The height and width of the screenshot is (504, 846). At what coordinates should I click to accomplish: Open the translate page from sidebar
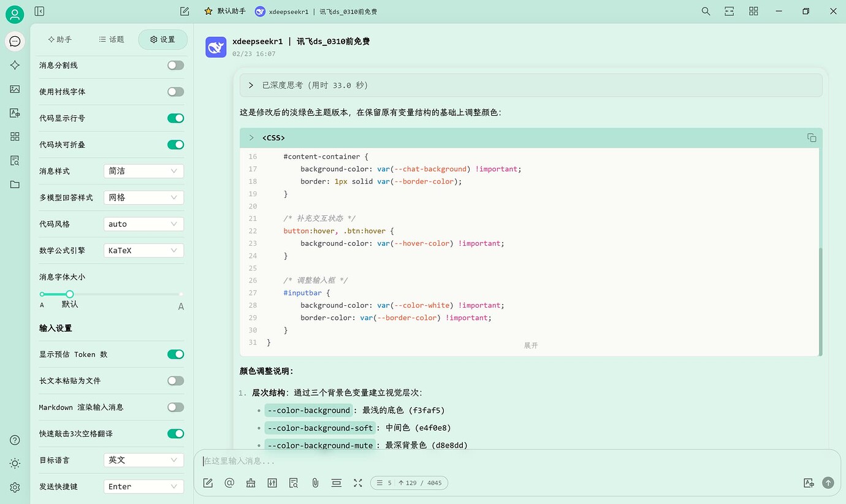(15, 113)
